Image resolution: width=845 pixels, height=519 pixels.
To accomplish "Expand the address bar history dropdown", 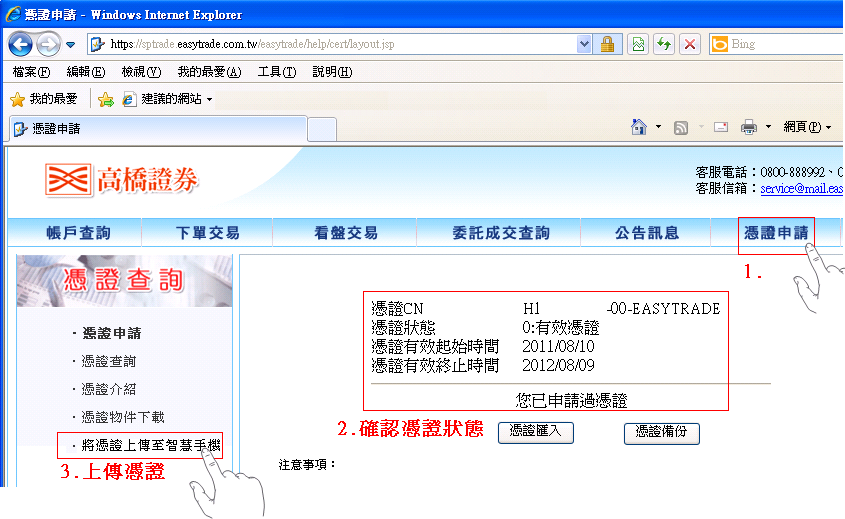I will tap(584, 44).
